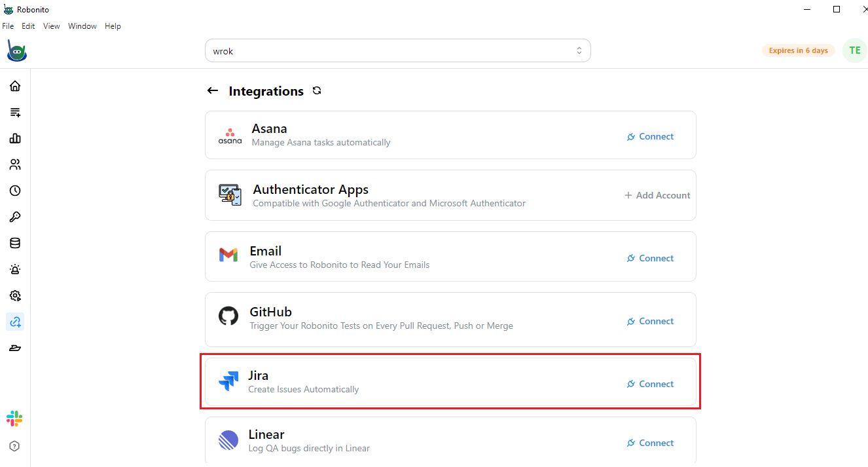The image size is (868, 467).
Task: Open the gear-play settings sidebar icon
Action: coord(14,295)
